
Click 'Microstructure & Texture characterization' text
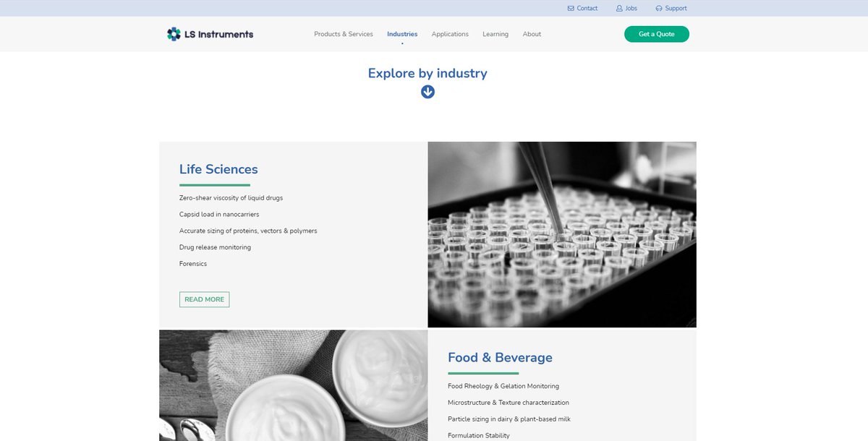click(x=509, y=403)
